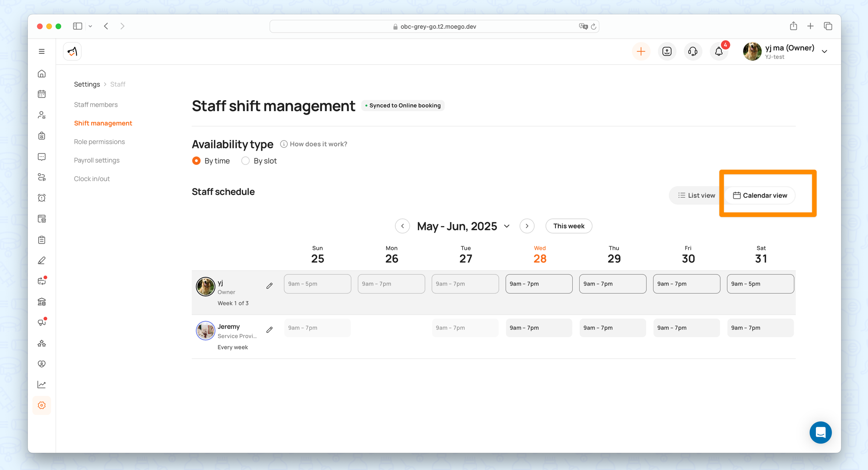Open Payroll settings page
Viewport: 868px width, 470px height.
pos(97,161)
